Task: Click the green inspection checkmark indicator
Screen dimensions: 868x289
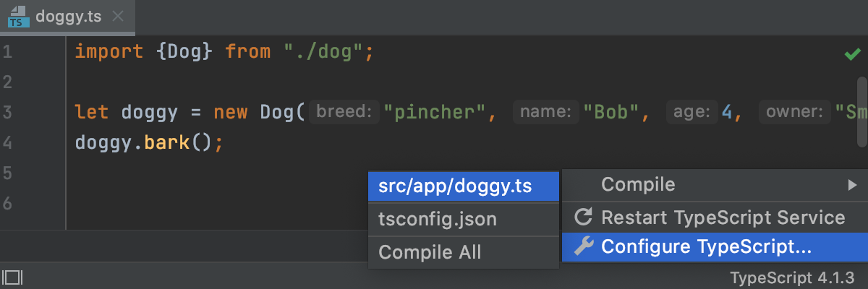Action: coord(851,54)
